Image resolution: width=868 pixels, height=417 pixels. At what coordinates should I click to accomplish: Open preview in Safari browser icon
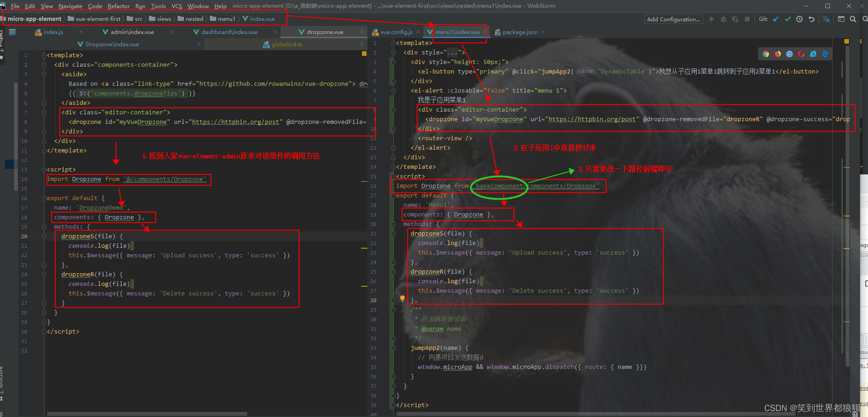coord(789,54)
